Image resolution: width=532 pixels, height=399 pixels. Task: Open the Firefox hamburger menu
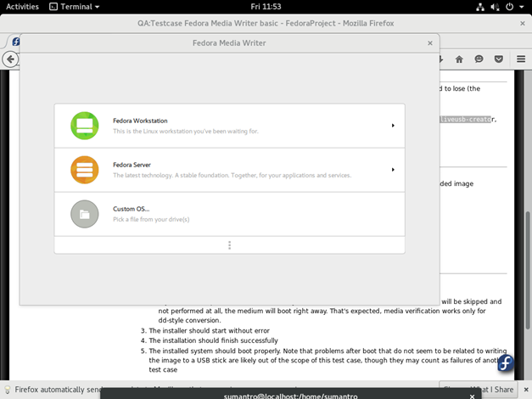(x=521, y=59)
